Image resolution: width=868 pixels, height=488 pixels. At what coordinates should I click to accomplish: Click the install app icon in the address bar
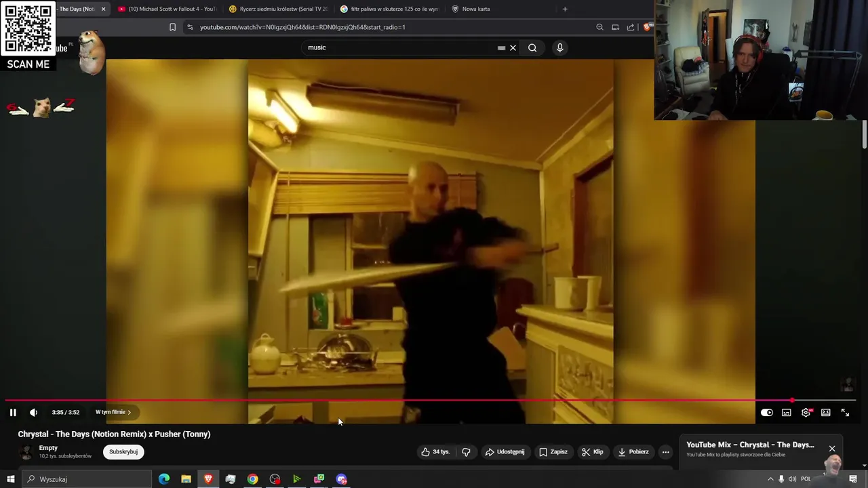pyautogui.click(x=615, y=27)
